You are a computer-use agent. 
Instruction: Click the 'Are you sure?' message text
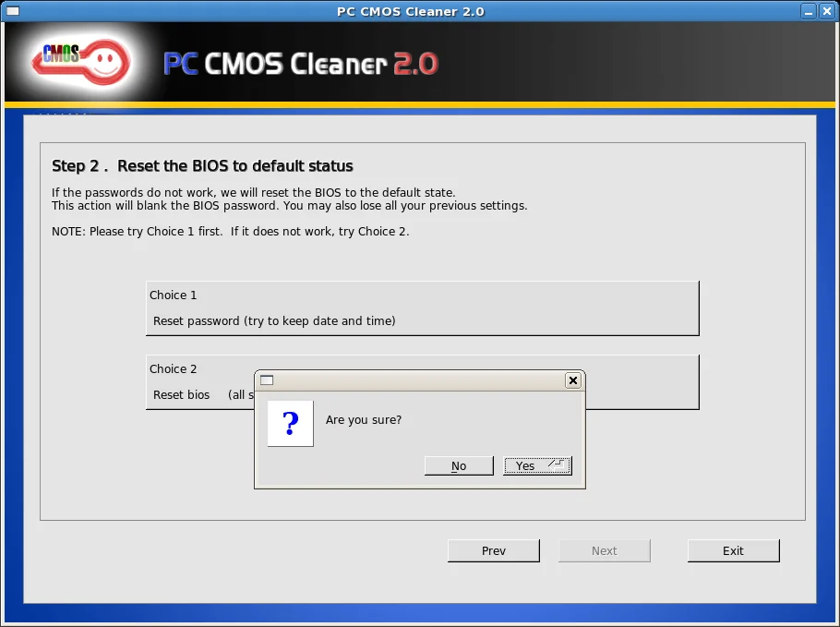coord(364,420)
